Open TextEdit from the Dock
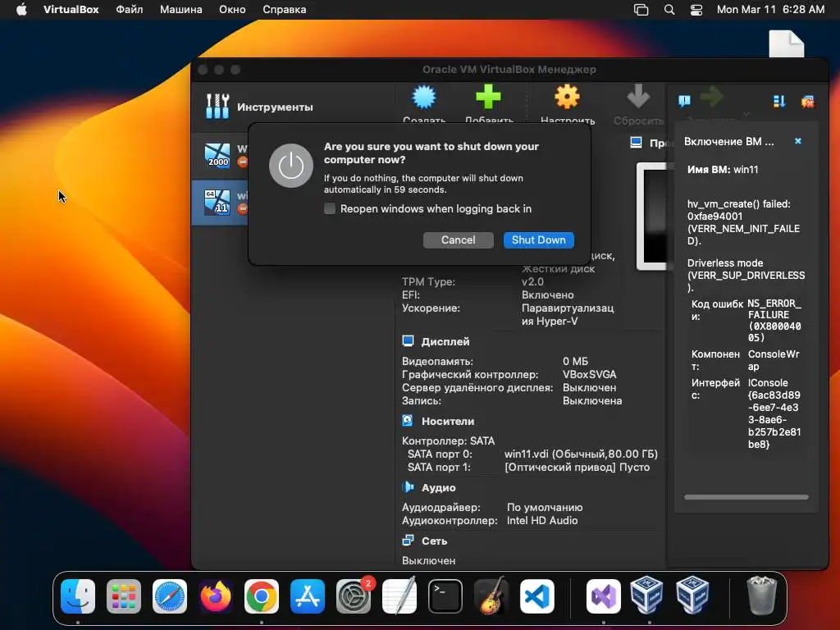The height and width of the screenshot is (630, 840). (x=399, y=596)
